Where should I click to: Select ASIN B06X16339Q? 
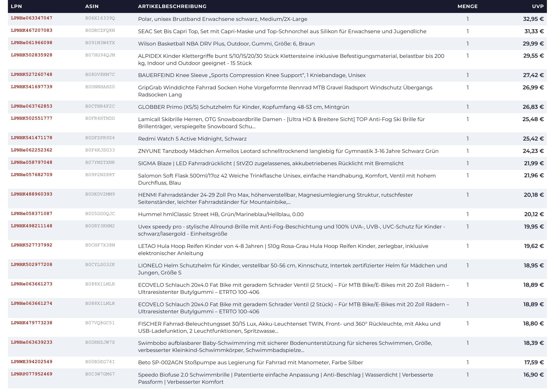100,18
